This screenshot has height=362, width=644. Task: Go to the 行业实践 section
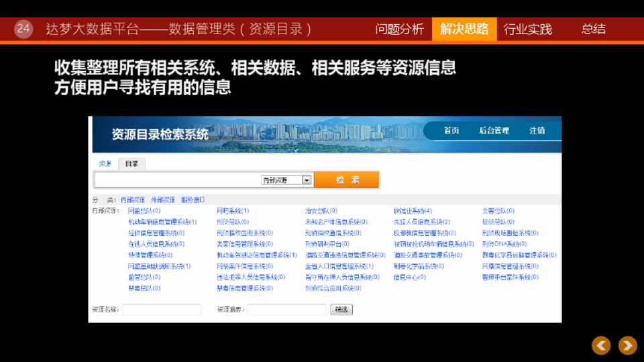(x=528, y=29)
